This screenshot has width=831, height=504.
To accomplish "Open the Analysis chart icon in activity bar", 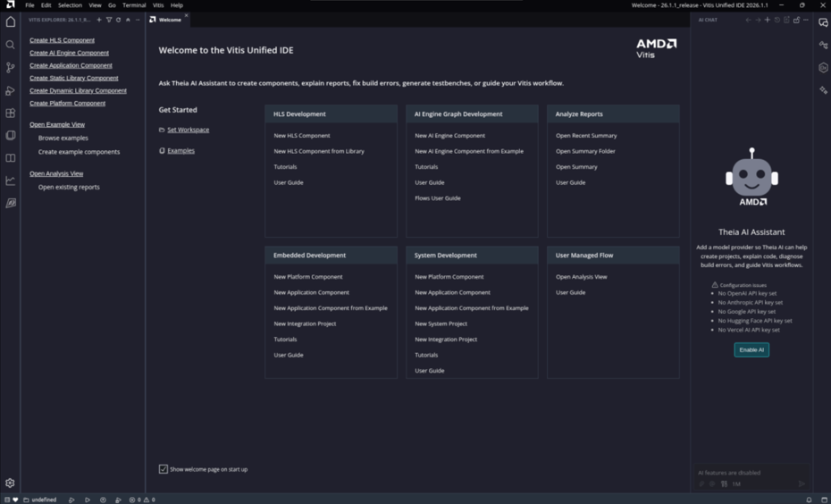I will pos(10,181).
